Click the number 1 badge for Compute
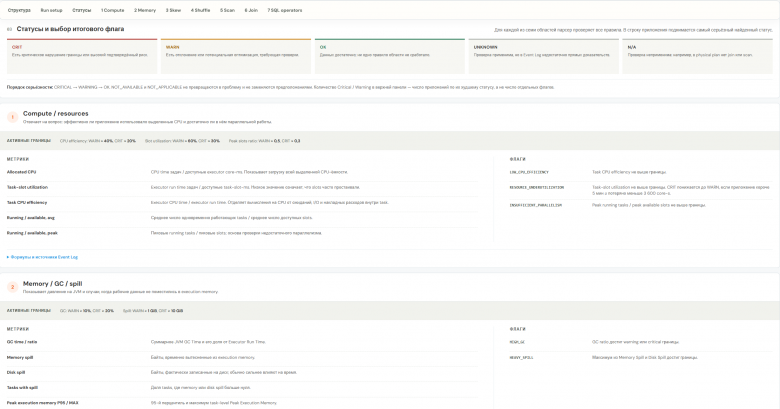The width and height of the screenshot is (780, 409). click(x=12, y=117)
